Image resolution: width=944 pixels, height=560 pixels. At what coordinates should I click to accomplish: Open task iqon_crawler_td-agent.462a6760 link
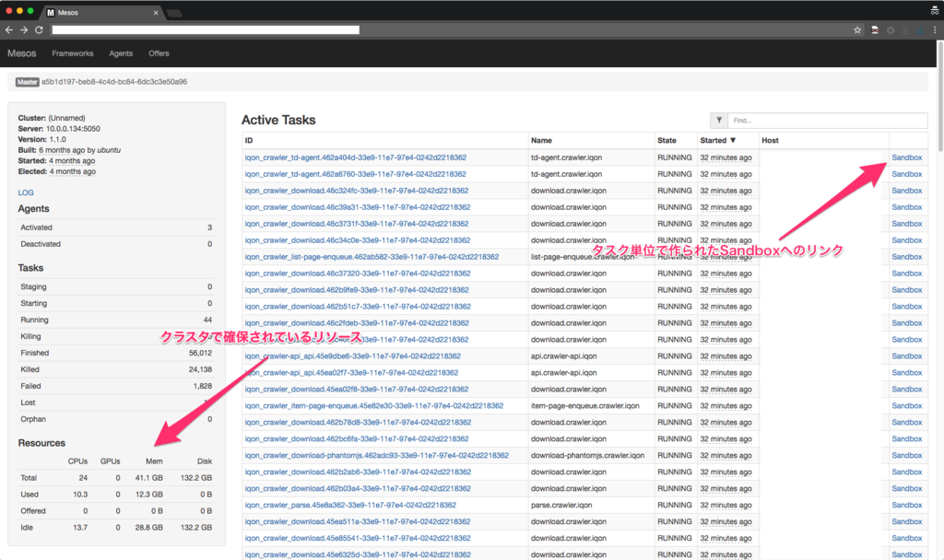[355, 174]
